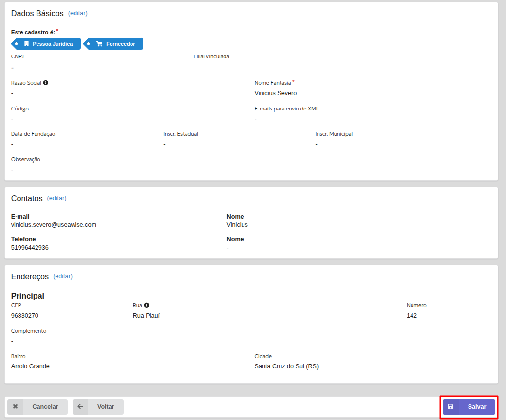Image resolution: width=506 pixels, height=420 pixels.
Task: Select the Nome Fantasia value Vinicius Severo
Action: point(275,93)
